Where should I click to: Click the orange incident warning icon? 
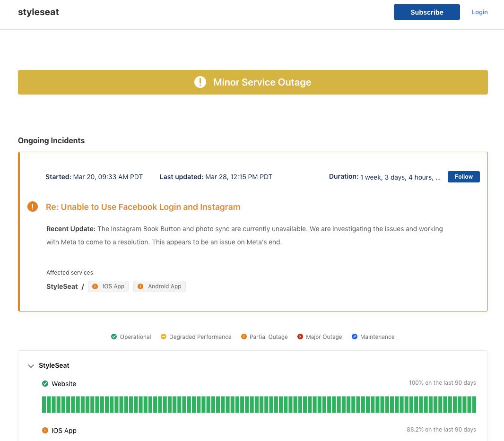[33, 207]
